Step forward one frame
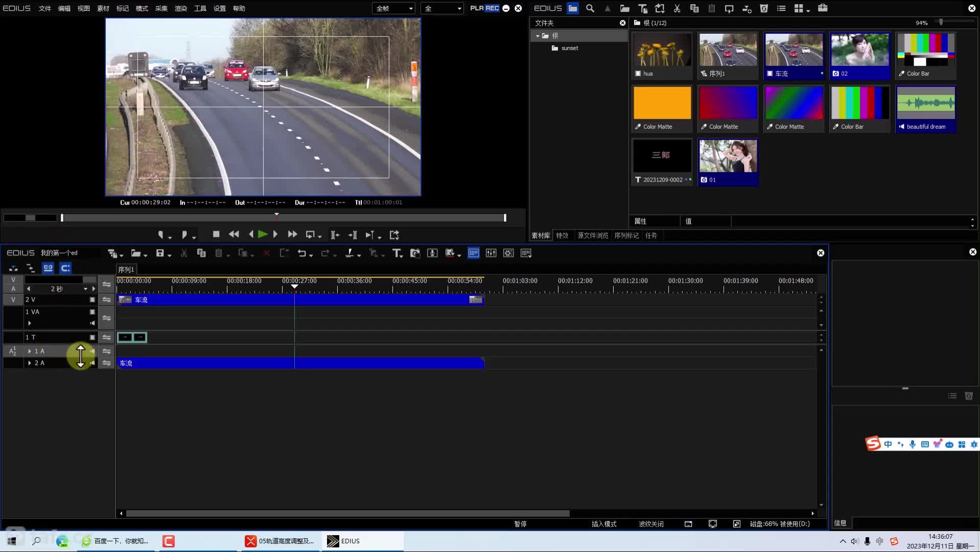 click(275, 234)
